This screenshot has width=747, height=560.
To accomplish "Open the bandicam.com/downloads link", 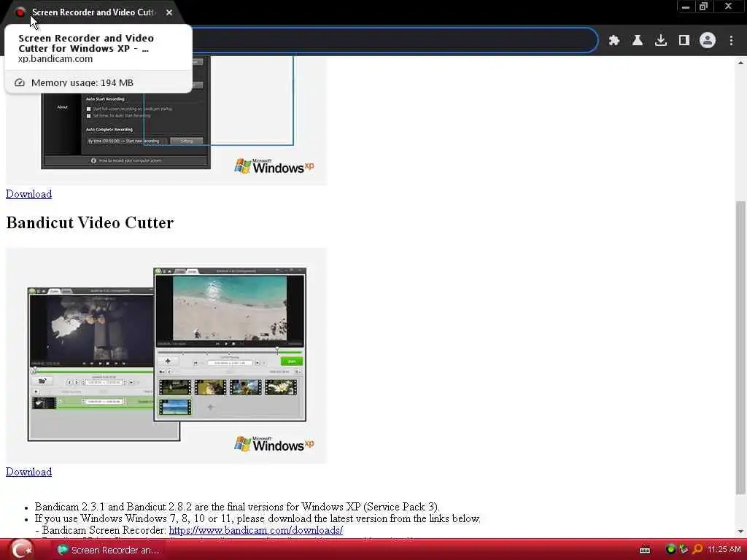I will coord(256,530).
